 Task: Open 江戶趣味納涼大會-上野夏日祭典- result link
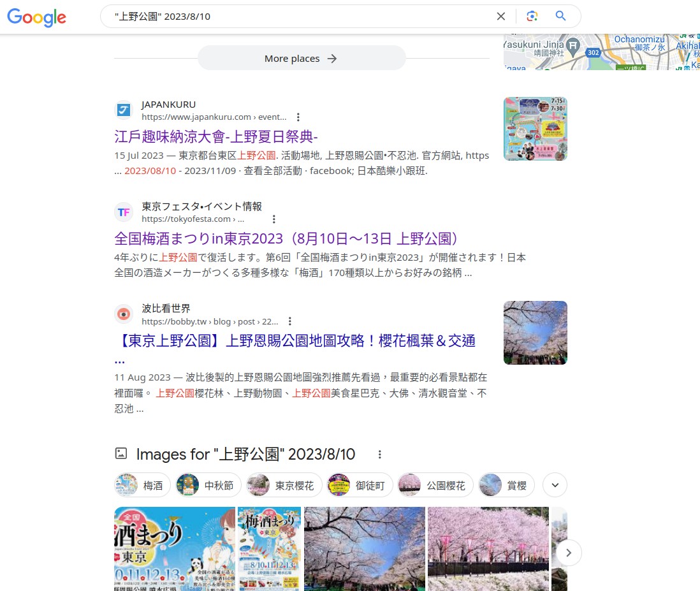[216, 136]
